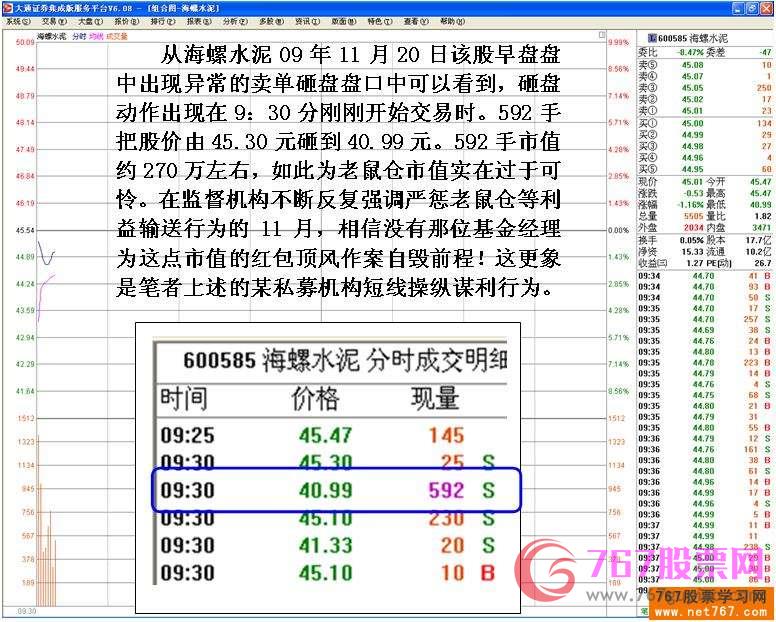Select the 均线 legend label
Viewport: 776px width, 622px height.
96,37
